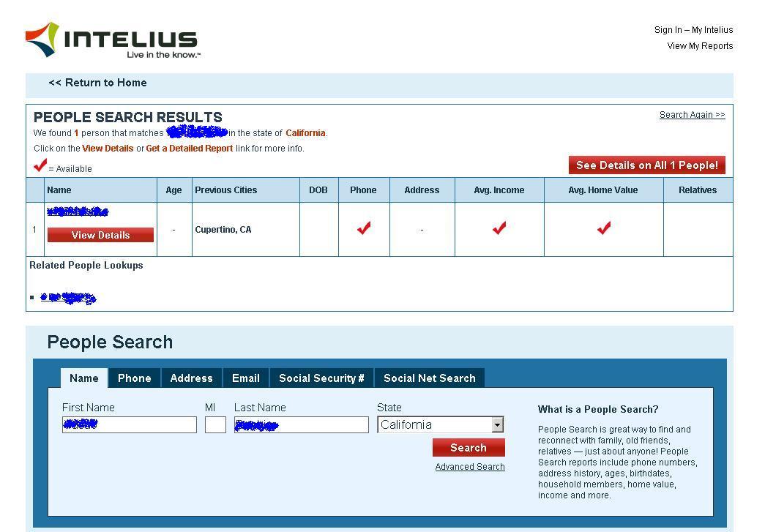Image resolution: width=765 pixels, height=532 pixels.
Task: Focus the First Name input field
Action: pyautogui.click(x=130, y=424)
